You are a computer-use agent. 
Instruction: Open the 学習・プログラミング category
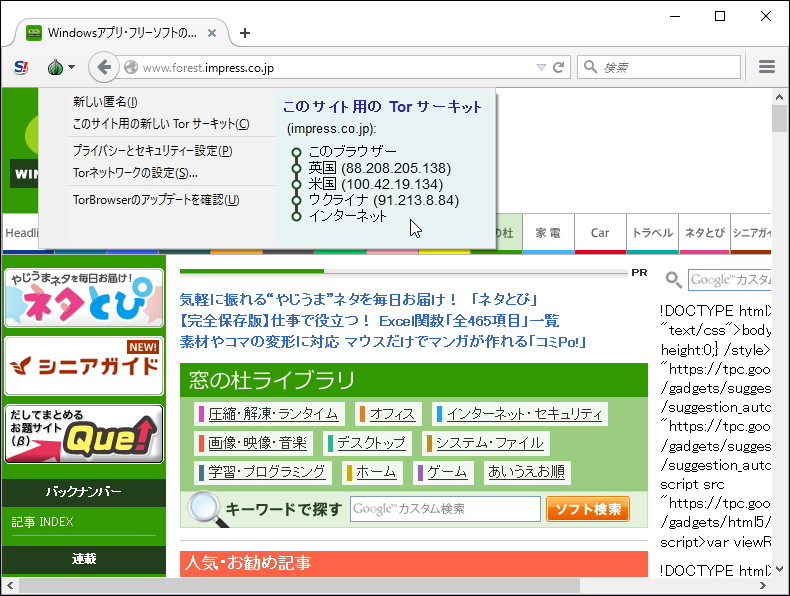[263, 472]
